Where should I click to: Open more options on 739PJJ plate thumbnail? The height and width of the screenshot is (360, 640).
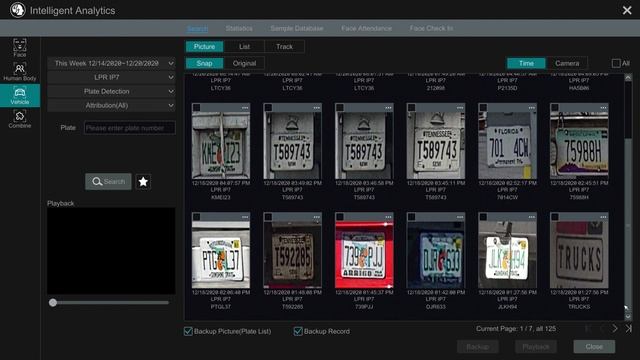[x=388, y=217]
